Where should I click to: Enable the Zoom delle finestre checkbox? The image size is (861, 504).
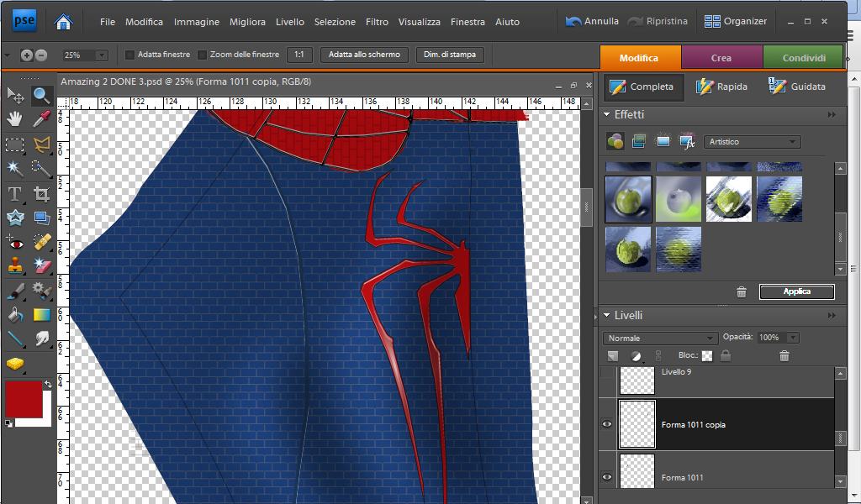202,55
